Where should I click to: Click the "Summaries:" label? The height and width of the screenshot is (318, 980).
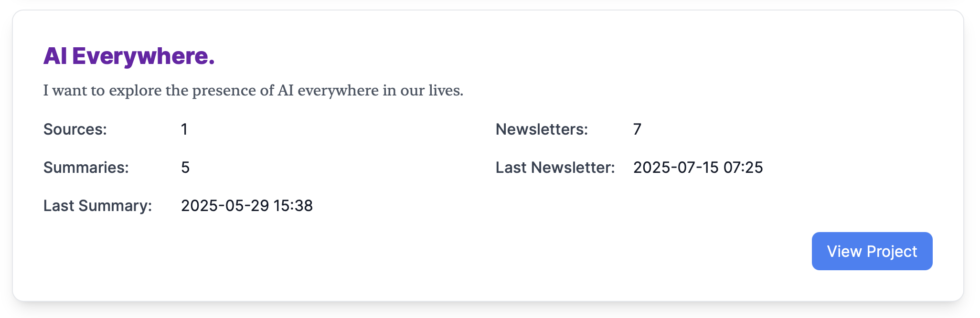(x=86, y=168)
